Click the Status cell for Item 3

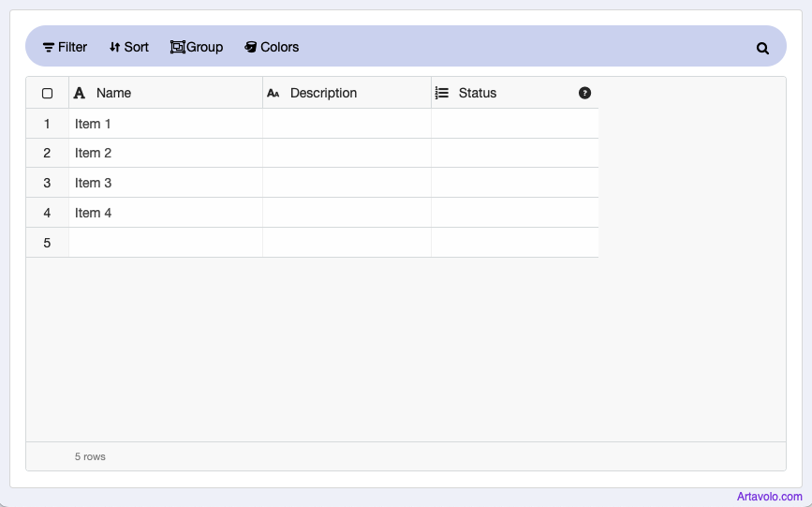(515, 183)
